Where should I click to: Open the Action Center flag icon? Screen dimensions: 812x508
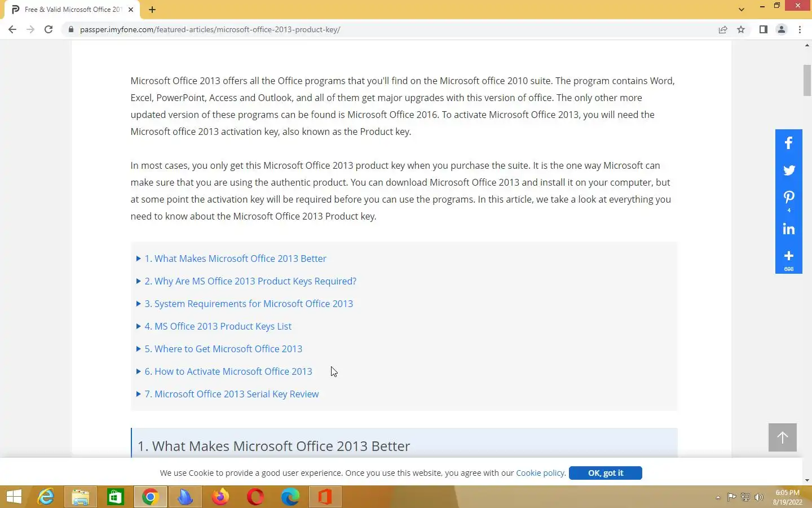point(731,497)
